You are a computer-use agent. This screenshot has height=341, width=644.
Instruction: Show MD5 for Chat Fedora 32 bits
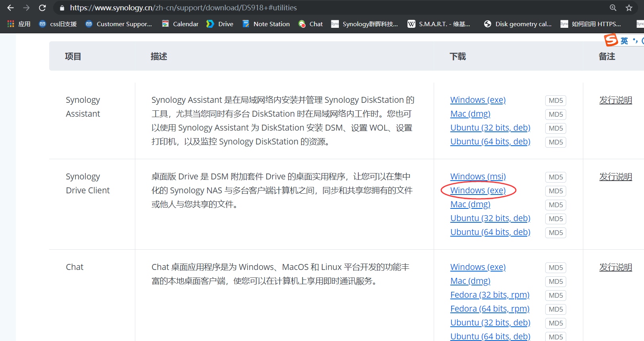click(x=556, y=295)
